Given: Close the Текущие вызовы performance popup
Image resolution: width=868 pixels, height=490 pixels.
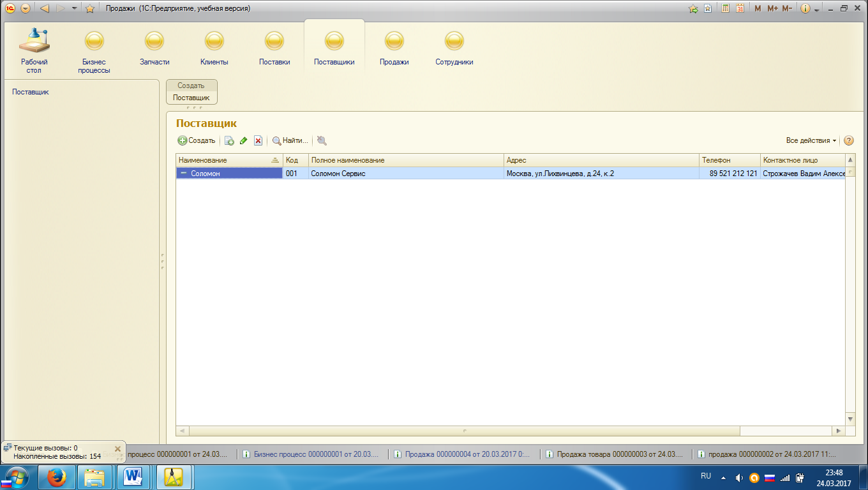Looking at the screenshot, I should click(x=117, y=449).
